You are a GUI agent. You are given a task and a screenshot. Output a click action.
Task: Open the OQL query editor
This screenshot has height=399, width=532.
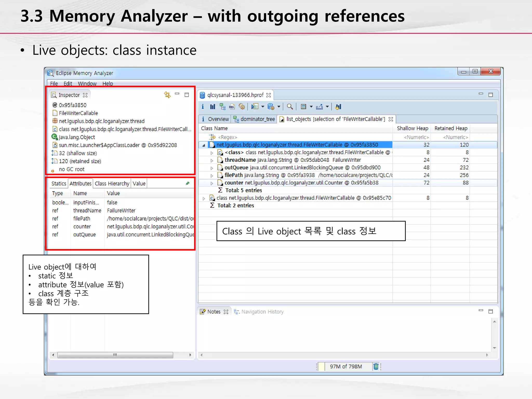tap(232, 107)
